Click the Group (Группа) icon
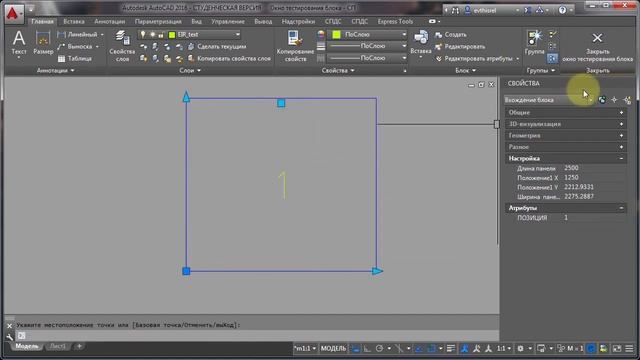The height and width of the screenshot is (360, 640). 534,42
